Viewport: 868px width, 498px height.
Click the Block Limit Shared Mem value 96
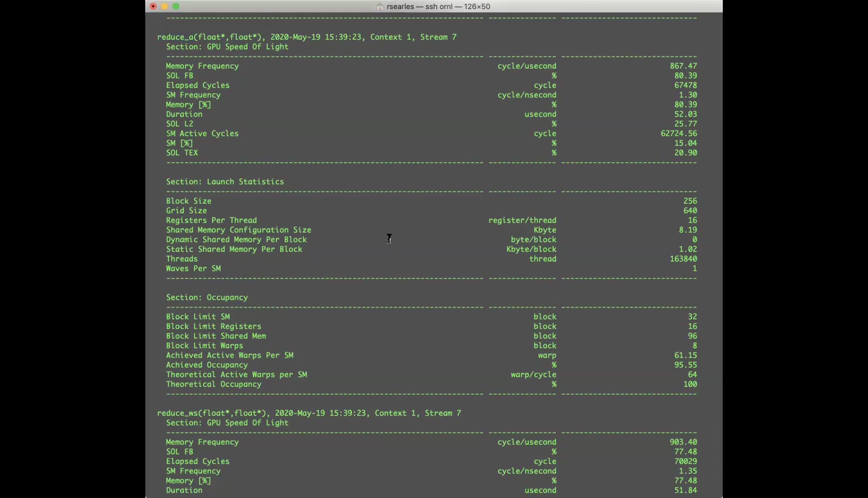pyautogui.click(x=693, y=336)
